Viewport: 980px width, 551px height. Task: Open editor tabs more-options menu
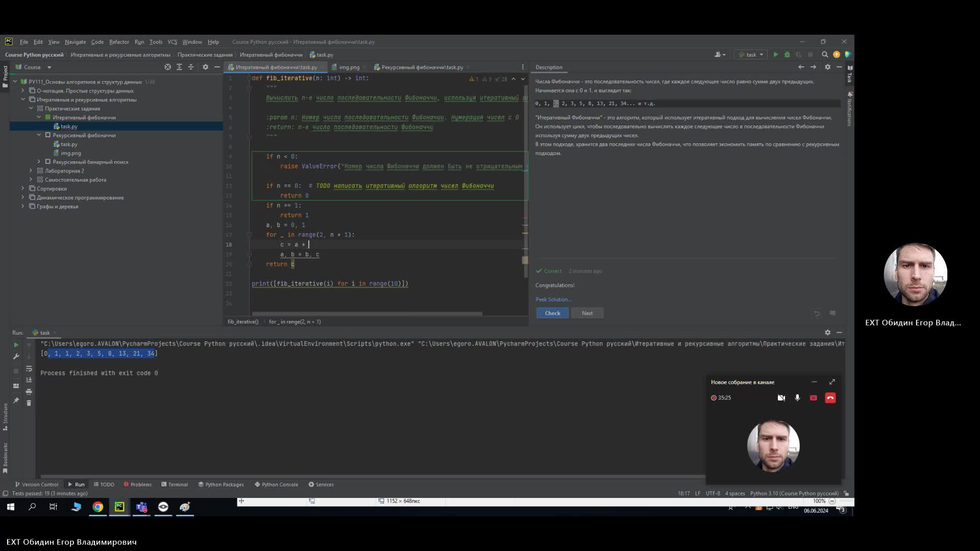pos(522,67)
